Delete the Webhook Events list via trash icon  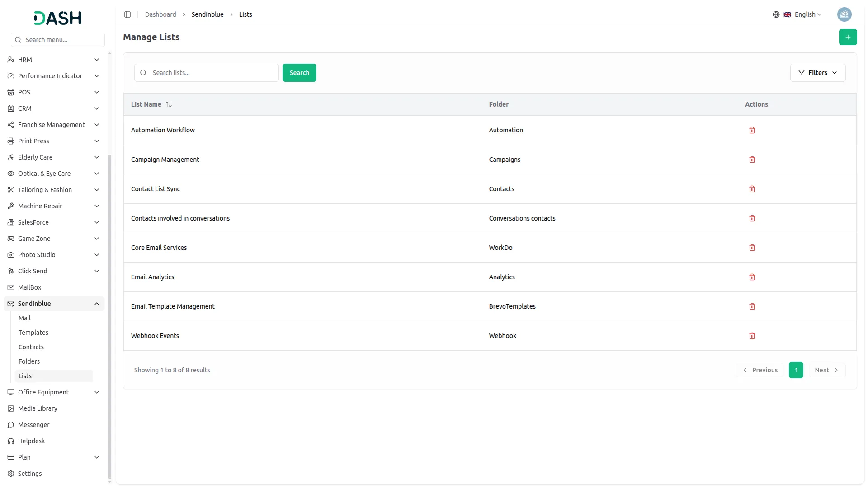pyautogui.click(x=752, y=335)
